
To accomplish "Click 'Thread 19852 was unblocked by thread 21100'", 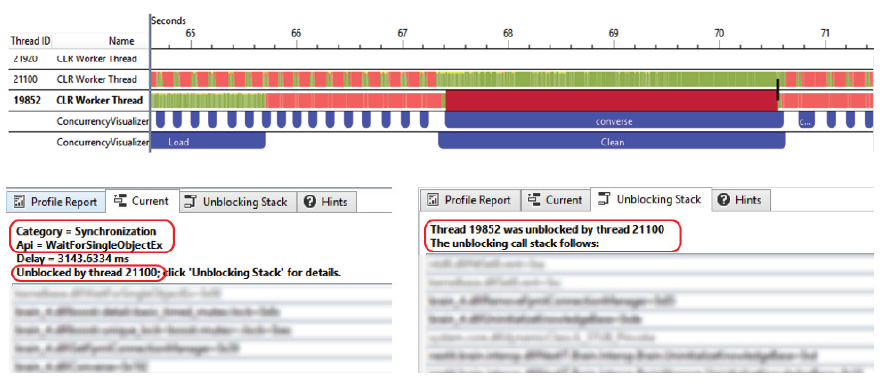I will (x=547, y=230).
